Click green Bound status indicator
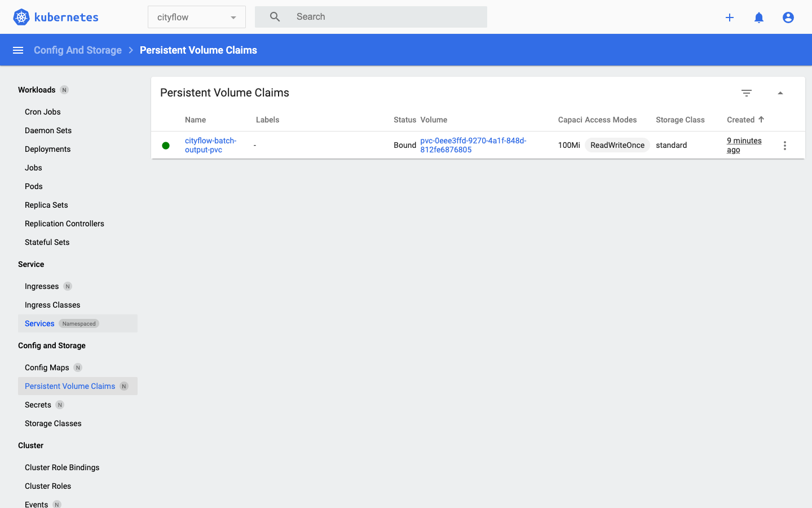The image size is (812, 508). click(x=166, y=146)
